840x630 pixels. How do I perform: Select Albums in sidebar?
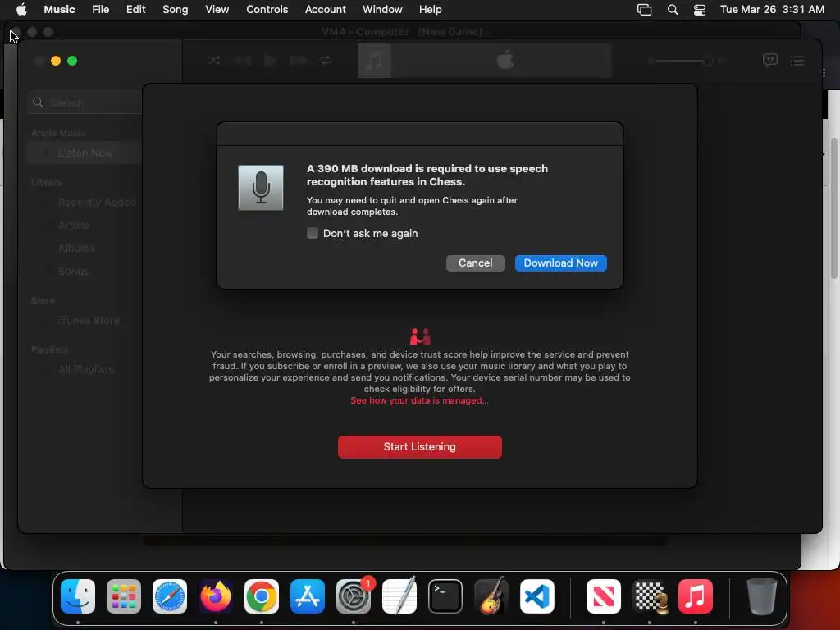click(x=76, y=249)
